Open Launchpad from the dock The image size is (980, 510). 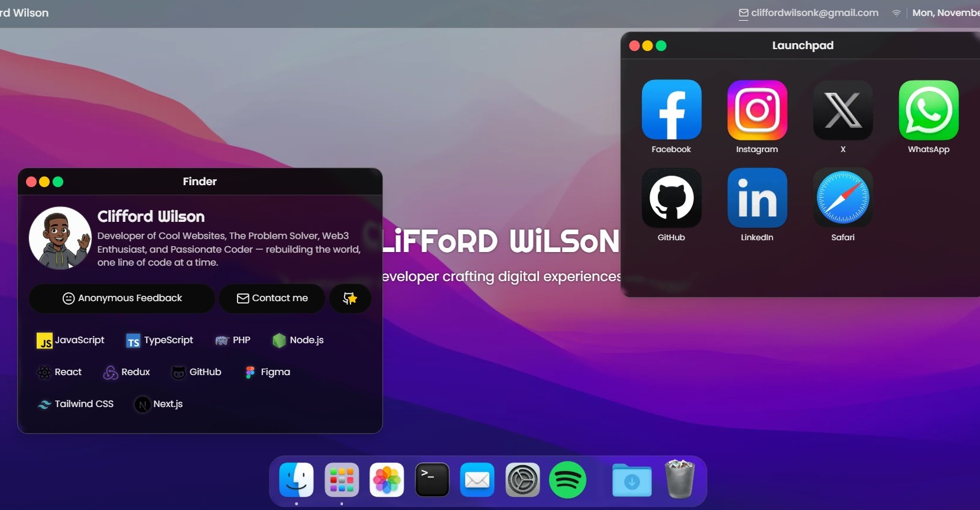point(342,480)
